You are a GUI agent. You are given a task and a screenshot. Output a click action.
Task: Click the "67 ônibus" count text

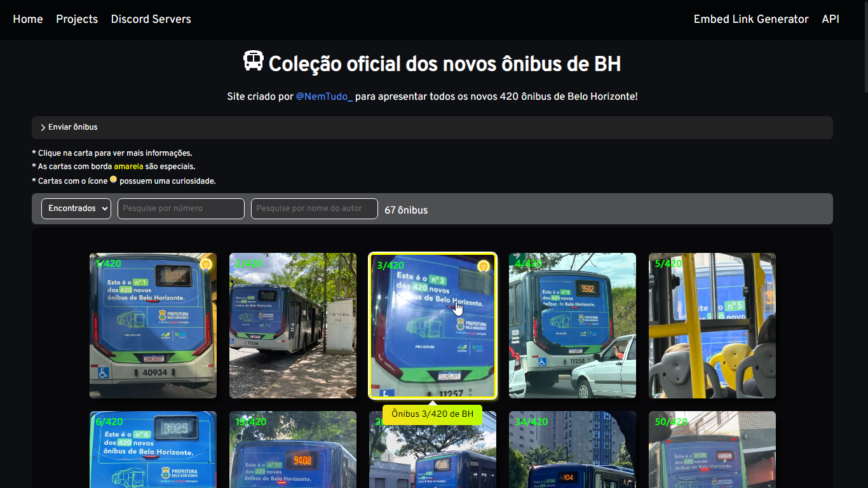[406, 210]
